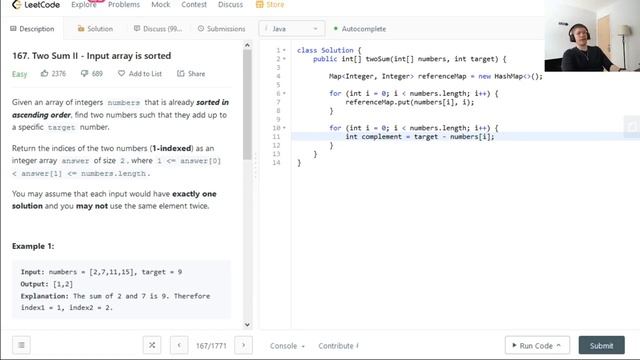Click the webcam video overlay
This screenshot has width=640, height=360.
point(592,36)
